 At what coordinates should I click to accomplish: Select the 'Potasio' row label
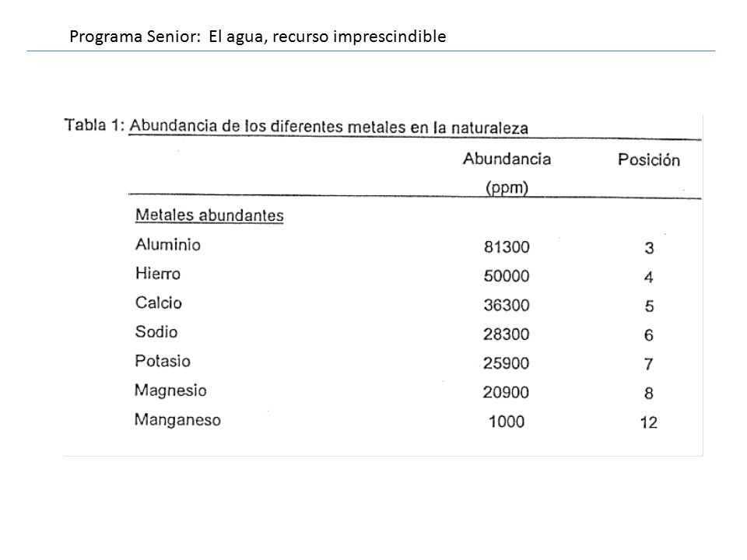click(163, 361)
